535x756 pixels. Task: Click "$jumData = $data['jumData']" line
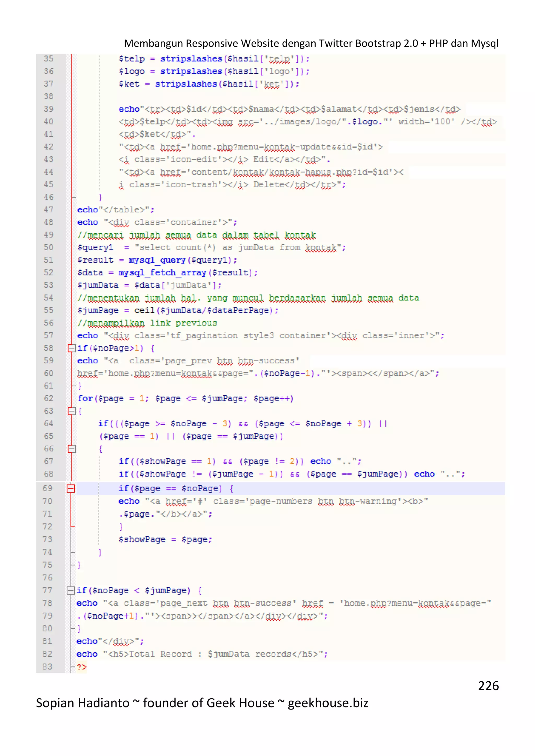pyautogui.click(x=149, y=285)
